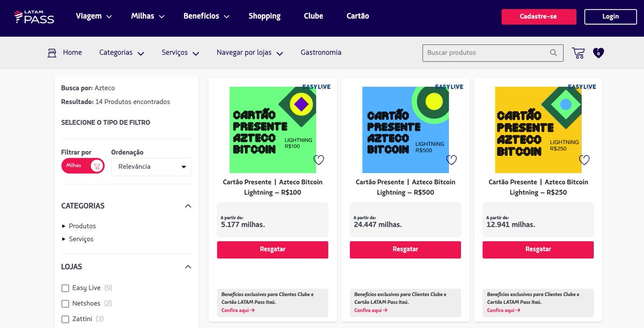This screenshot has width=644, height=328.
Task: Favorite the R$500 Azteco card heart
Action: (x=451, y=160)
